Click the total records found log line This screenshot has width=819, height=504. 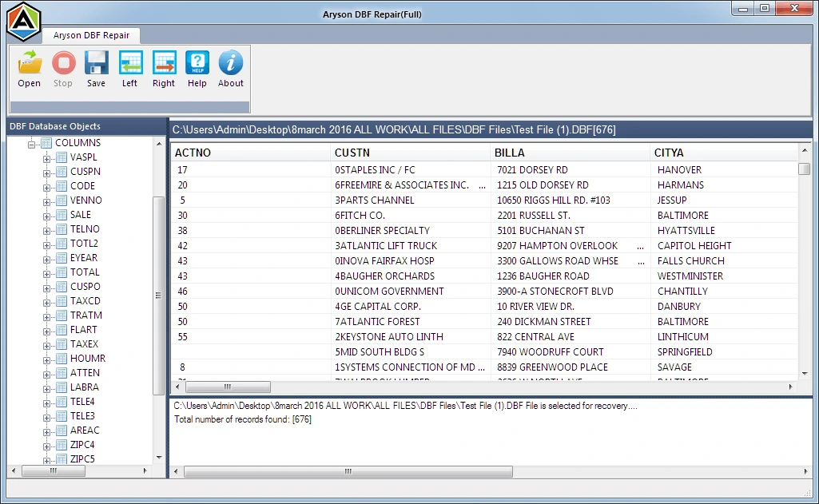[x=242, y=419]
